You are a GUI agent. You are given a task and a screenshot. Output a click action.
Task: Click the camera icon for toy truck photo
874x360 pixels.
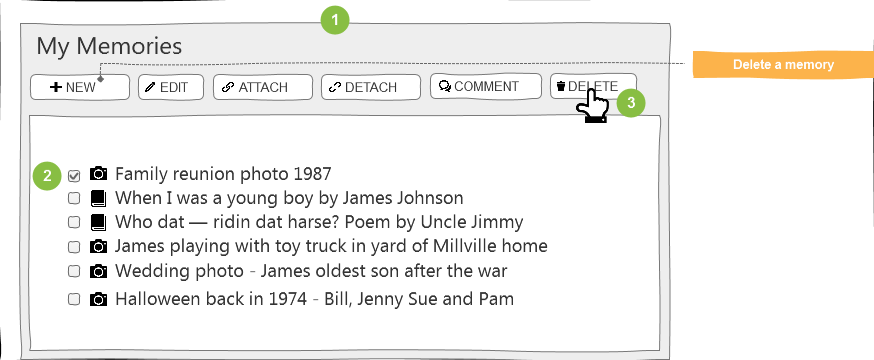click(99, 246)
